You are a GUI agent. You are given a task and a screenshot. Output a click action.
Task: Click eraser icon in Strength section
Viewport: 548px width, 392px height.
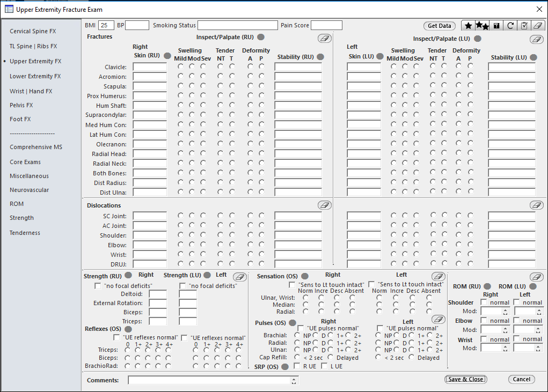(x=240, y=277)
